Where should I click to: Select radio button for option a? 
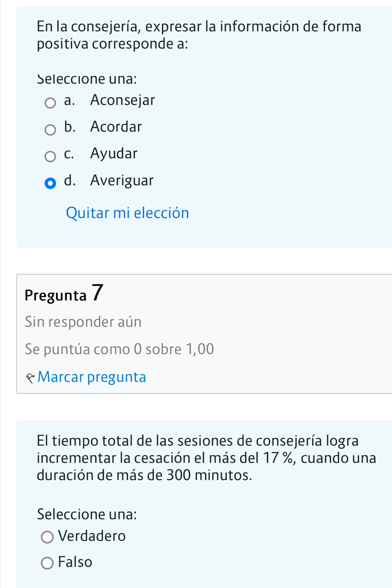tap(50, 103)
